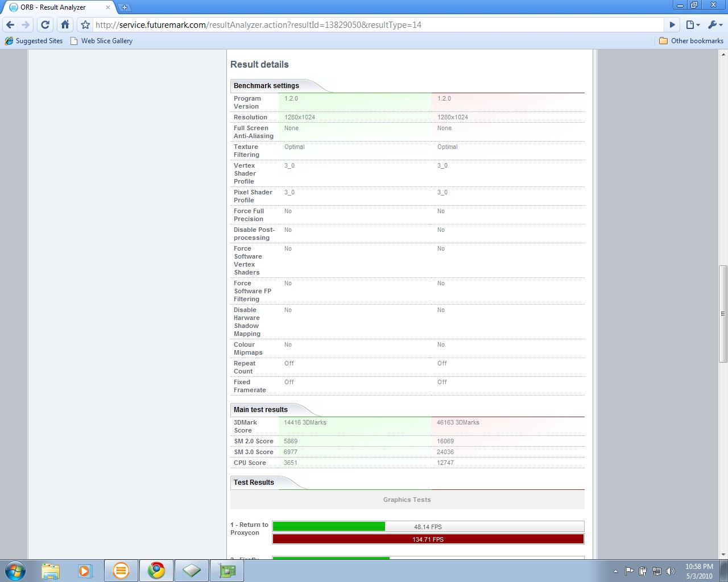Click the Result details heading

coord(259,65)
